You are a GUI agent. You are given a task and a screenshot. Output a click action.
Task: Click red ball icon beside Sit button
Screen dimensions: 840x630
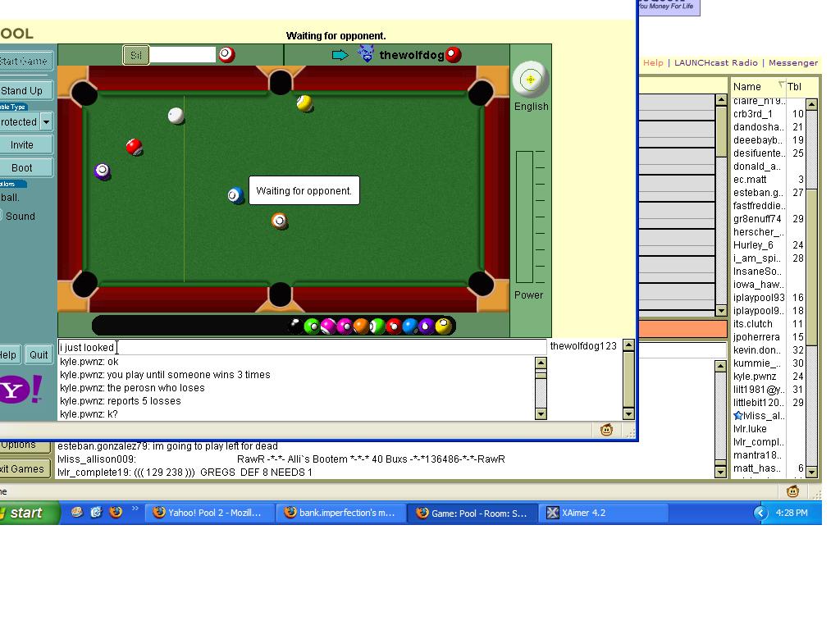click(226, 55)
